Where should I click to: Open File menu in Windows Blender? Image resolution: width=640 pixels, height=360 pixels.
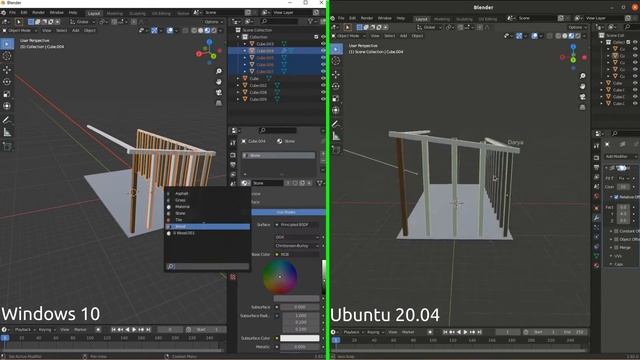point(13,13)
